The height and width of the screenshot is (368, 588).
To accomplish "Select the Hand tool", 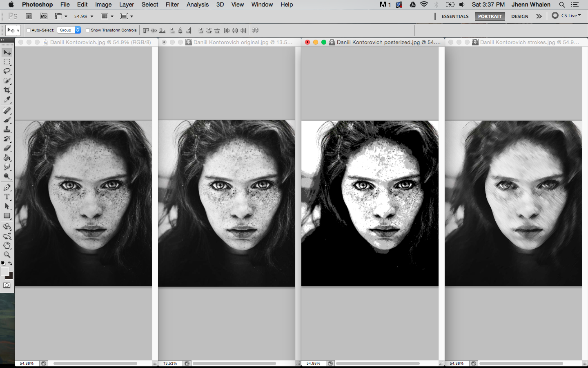I will (7, 245).
